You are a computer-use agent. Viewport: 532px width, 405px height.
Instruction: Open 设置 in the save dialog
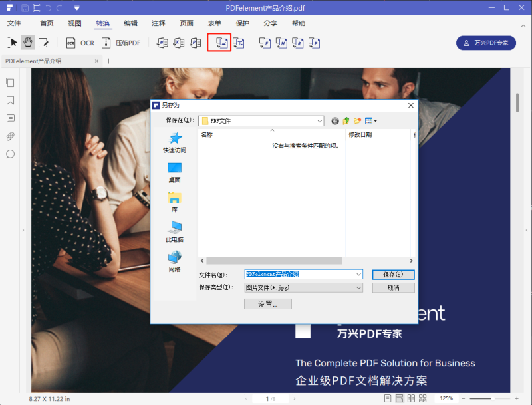pyautogui.click(x=267, y=303)
